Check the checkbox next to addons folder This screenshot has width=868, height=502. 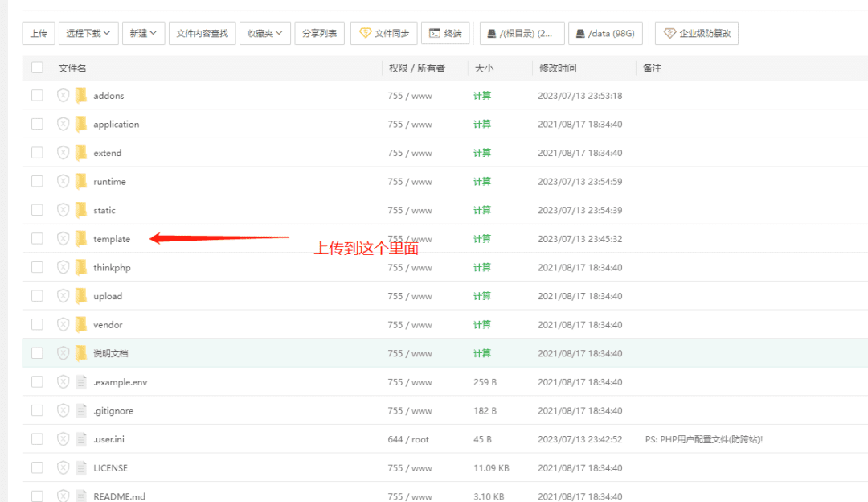[x=36, y=95]
